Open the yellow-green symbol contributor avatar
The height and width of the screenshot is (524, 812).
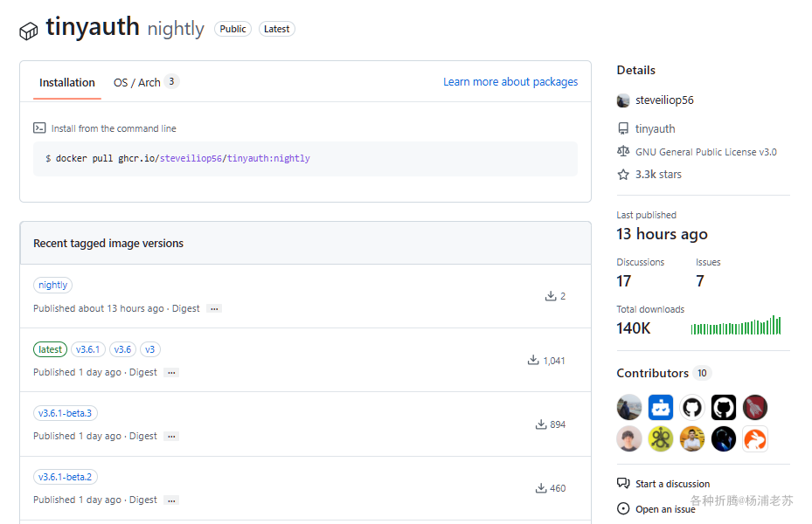click(661, 439)
